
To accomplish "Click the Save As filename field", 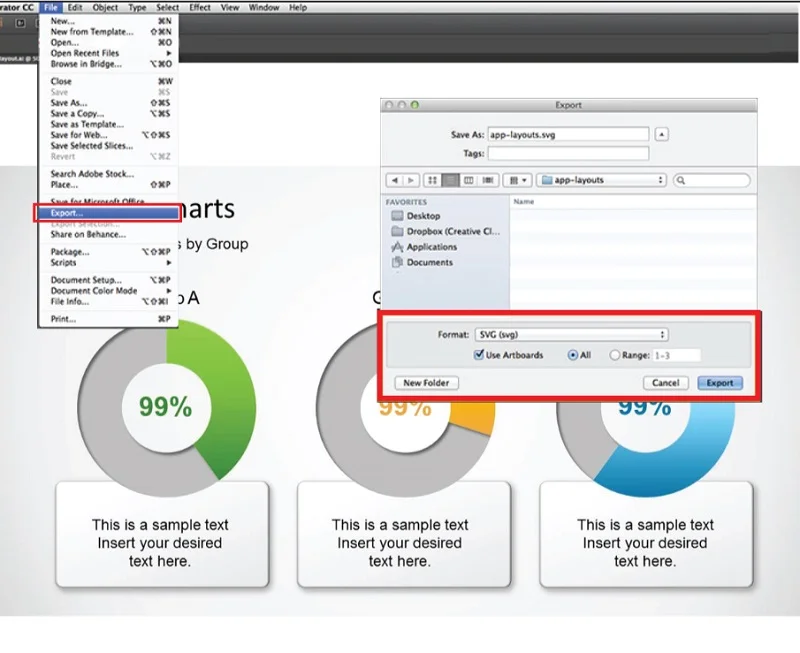I will (x=568, y=135).
